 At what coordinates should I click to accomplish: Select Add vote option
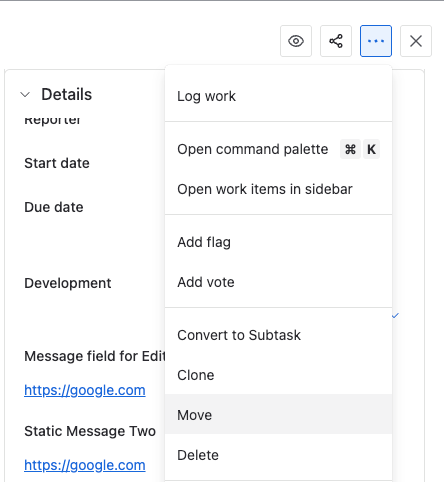[x=278, y=282]
